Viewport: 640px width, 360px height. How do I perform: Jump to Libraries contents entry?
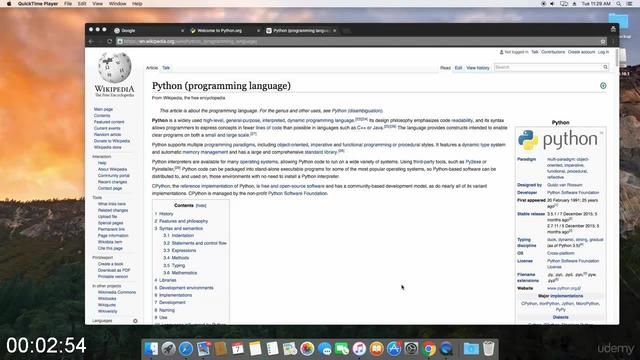[167, 280]
